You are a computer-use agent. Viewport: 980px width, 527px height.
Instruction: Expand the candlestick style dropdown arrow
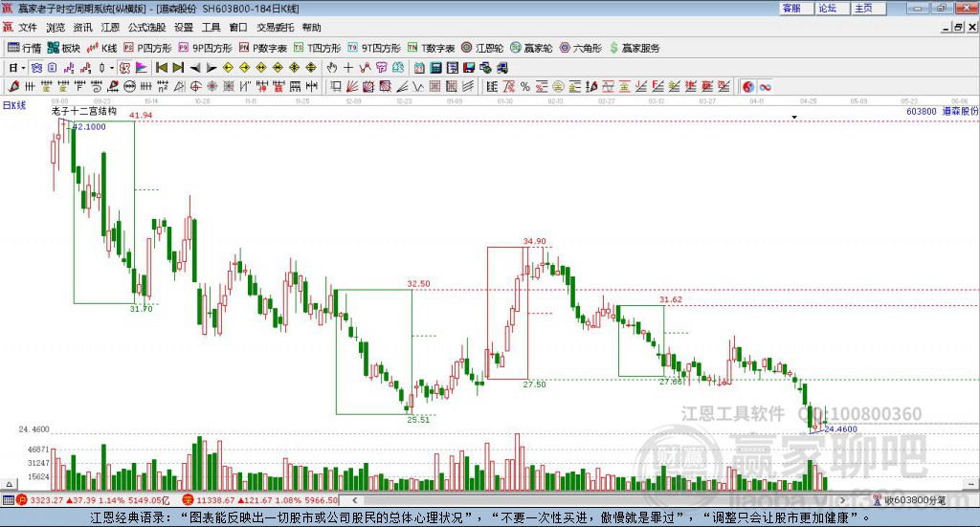[x=112, y=68]
